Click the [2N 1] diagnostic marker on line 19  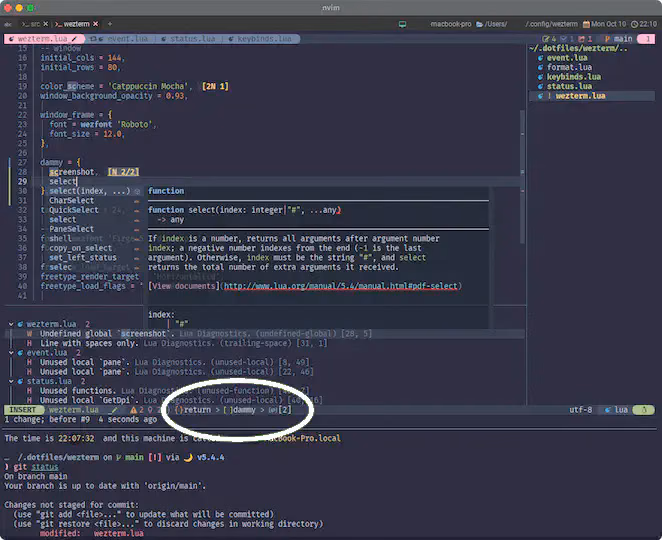pyautogui.click(x=215, y=86)
